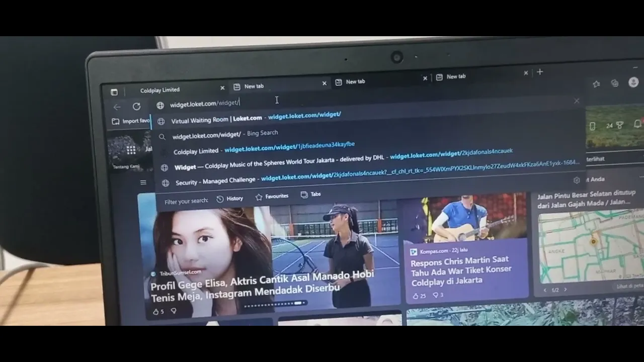Open a new tab with the plus button

pos(540,72)
